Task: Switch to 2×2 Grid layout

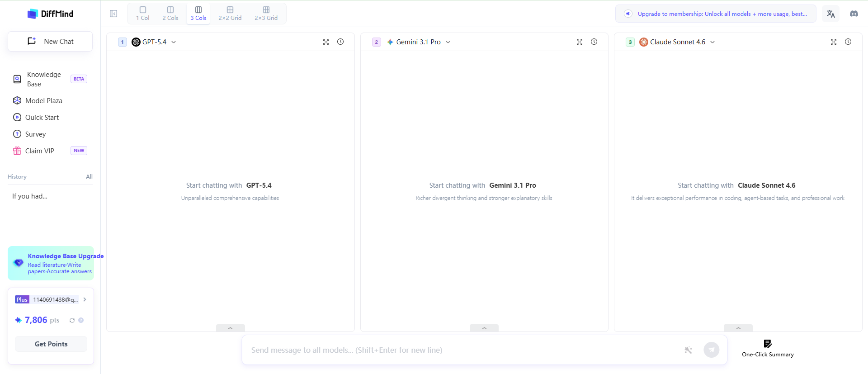Action: (x=230, y=14)
